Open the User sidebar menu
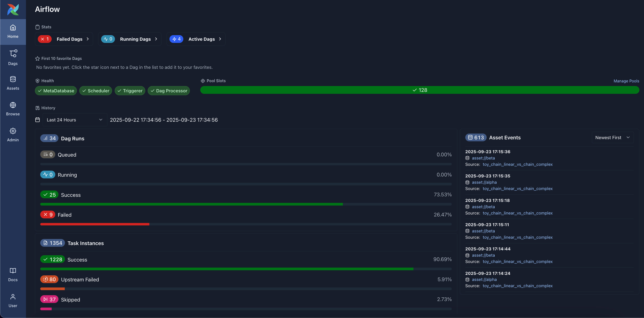Viewport: 644px width, 318px height. pyautogui.click(x=13, y=301)
